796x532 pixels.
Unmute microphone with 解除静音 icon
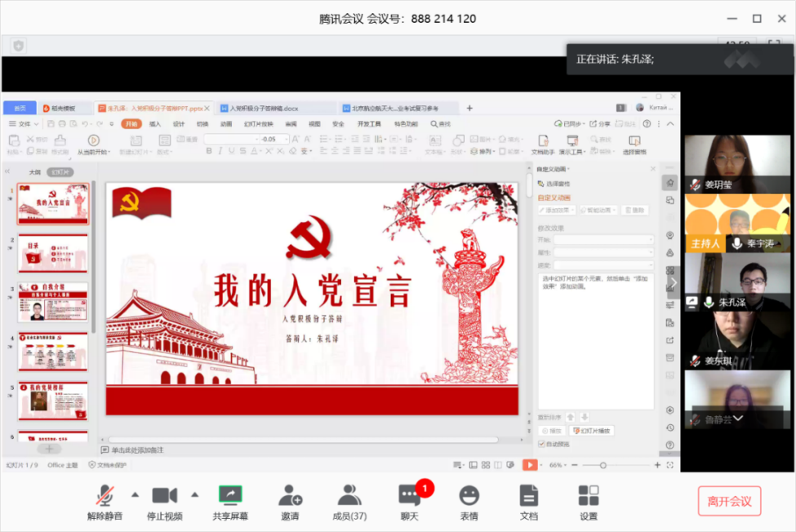(x=105, y=496)
